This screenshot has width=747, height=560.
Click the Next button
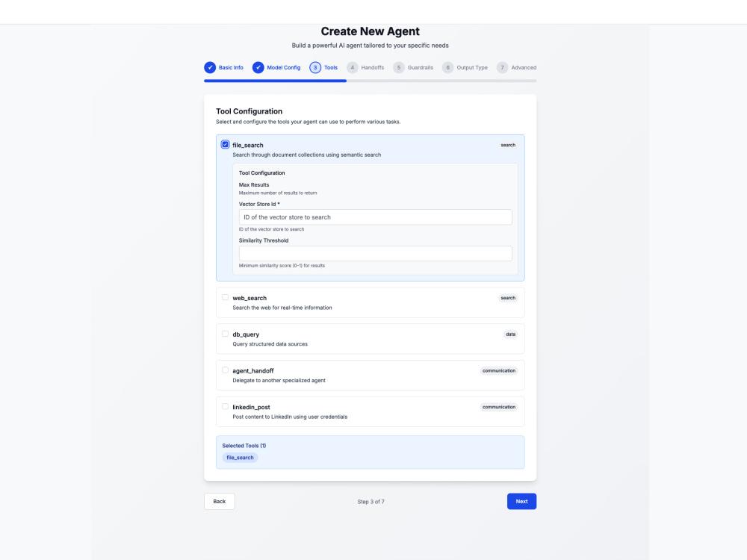point(521,502)
